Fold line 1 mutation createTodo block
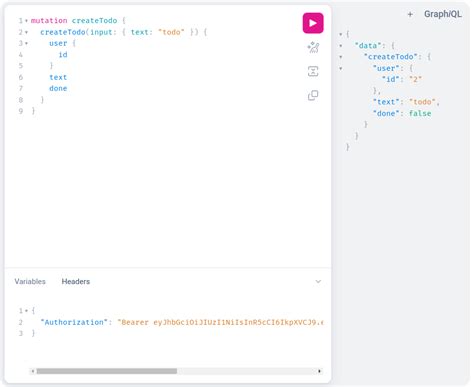The height and width of the screenshot is (387, 474). (26, 21)
